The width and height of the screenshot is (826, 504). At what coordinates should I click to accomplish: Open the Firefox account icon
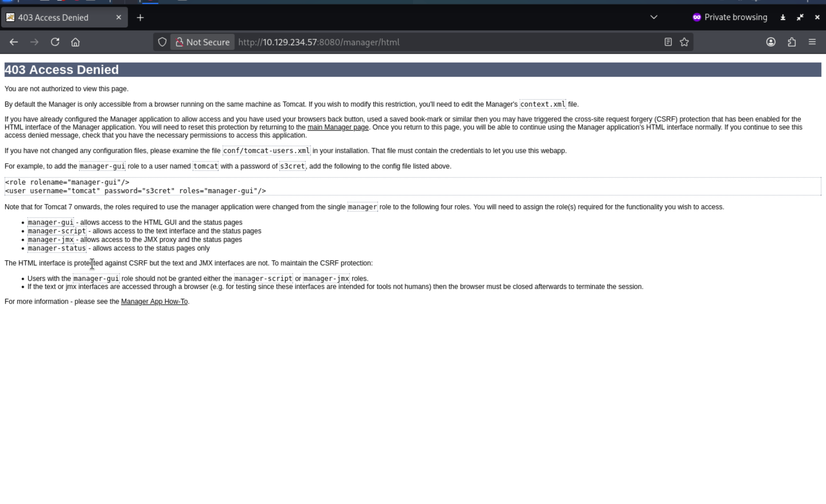pos(771,42)
